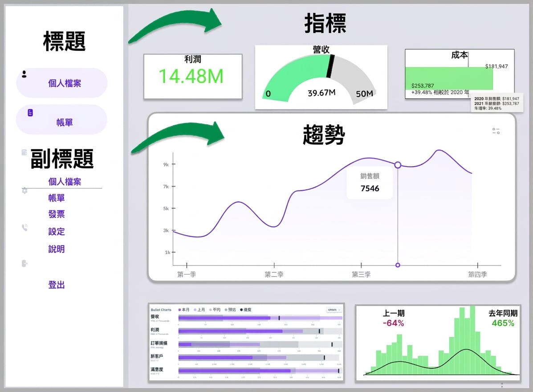
Task: Click the 新客戶 row label
Action: (157, 356)
